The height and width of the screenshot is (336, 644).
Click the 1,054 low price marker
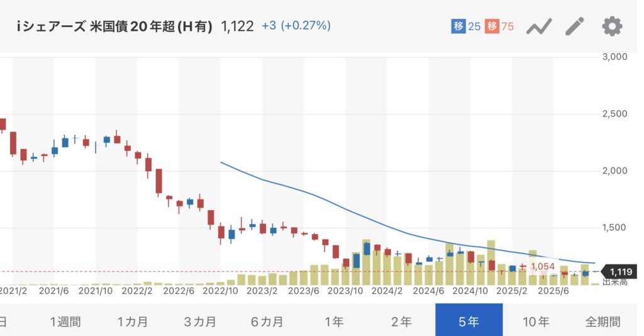pyautogui.click(x=543, y=266)
